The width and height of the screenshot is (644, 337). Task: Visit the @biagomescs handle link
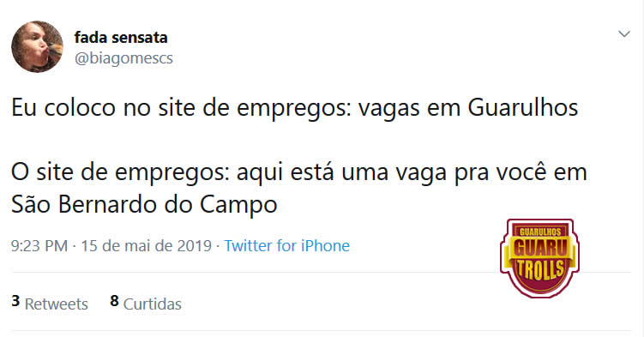123,57
